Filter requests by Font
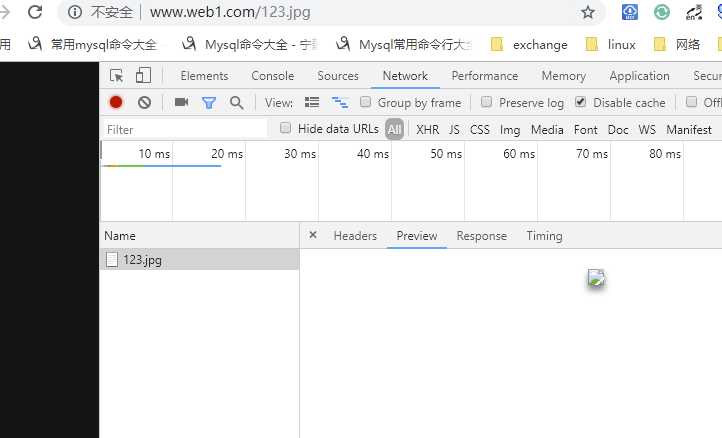This screenshot has height=438, width=722. tap(585, 130)
